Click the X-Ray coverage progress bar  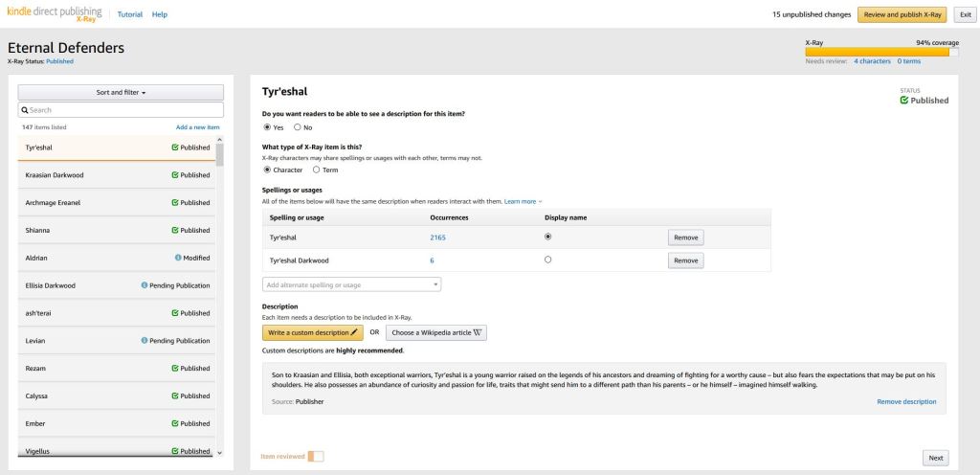point(881,52)
